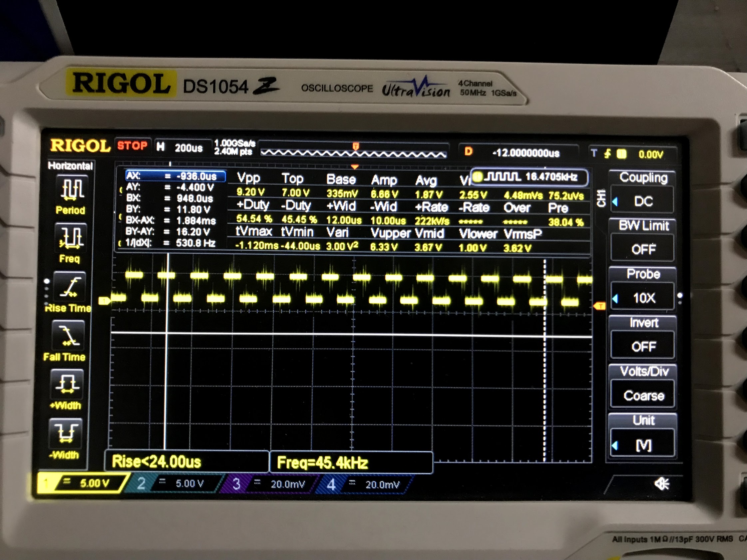Click the -Duty 45.45 % measurement
This screenshot has height=560, width=747.
point(299,212)
